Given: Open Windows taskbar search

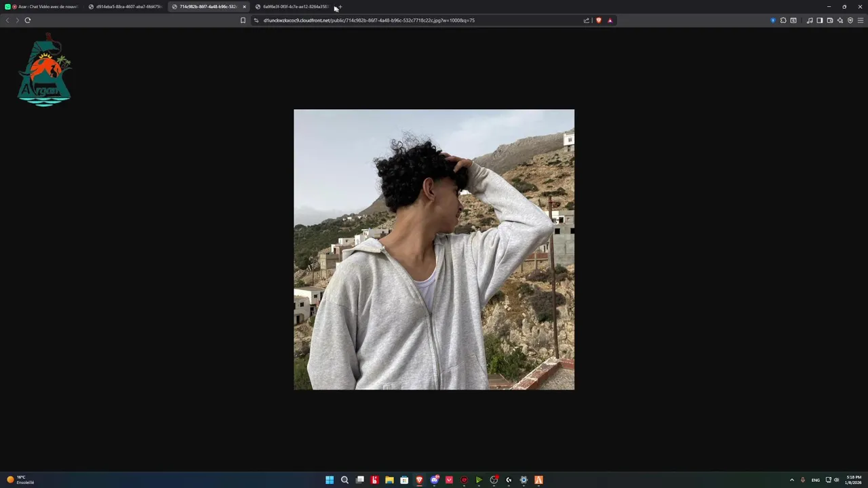Looking at the screenshot, I should click(344, 480).
